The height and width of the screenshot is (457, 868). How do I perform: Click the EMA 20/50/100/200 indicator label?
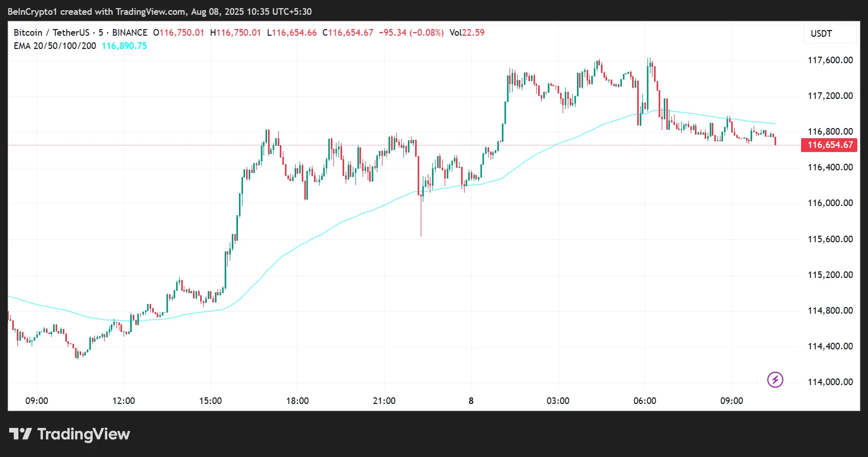pos(55,46)
